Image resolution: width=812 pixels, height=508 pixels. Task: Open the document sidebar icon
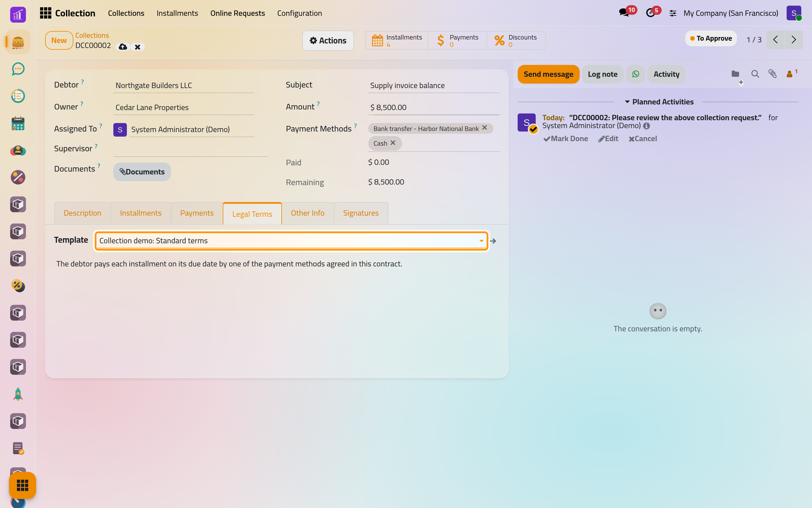[x=18, y=448]
